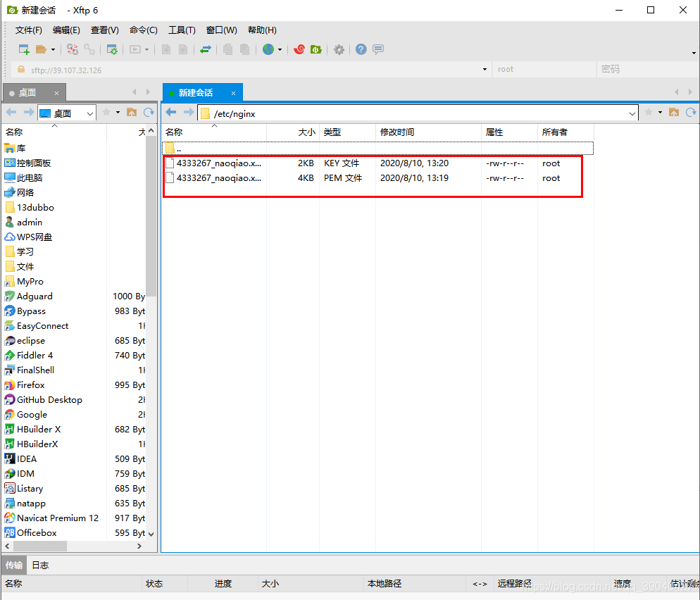Click the Open Session folder icon
The height and width of the screenshot is (600, 700).
(x=41, y=49)
